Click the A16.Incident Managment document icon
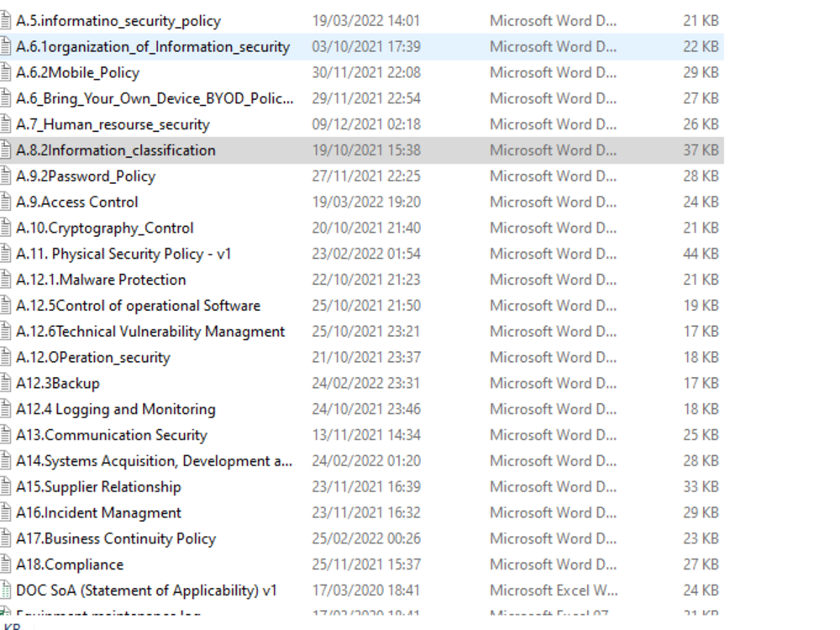Screen dimensions: 840x630 (5, 512)
